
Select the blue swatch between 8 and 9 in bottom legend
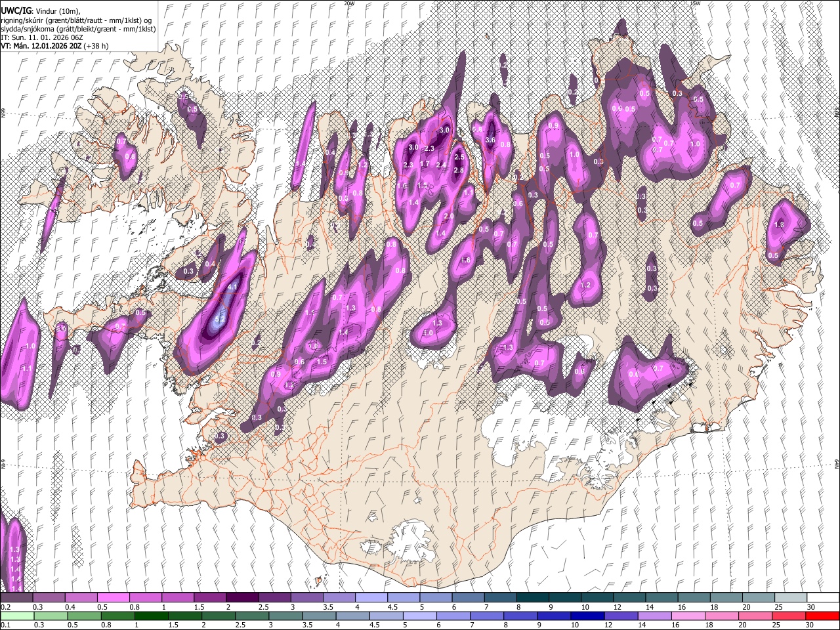[520, 616]
